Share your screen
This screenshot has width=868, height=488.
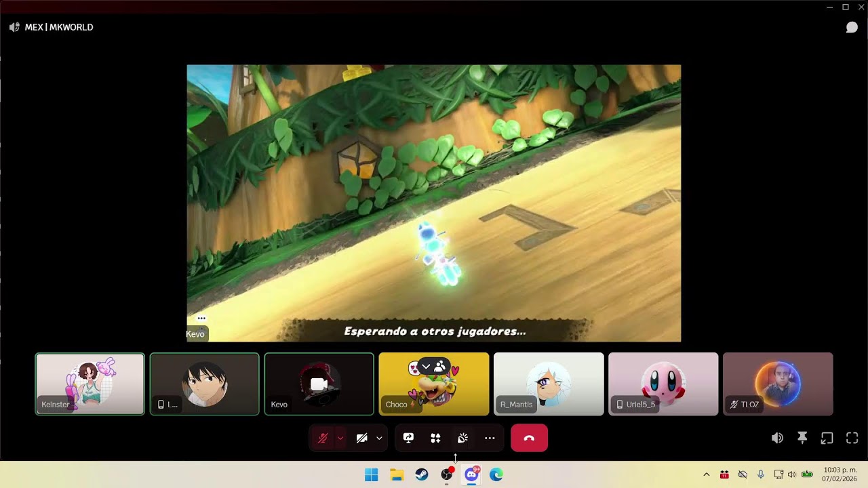tap(408, 439)
